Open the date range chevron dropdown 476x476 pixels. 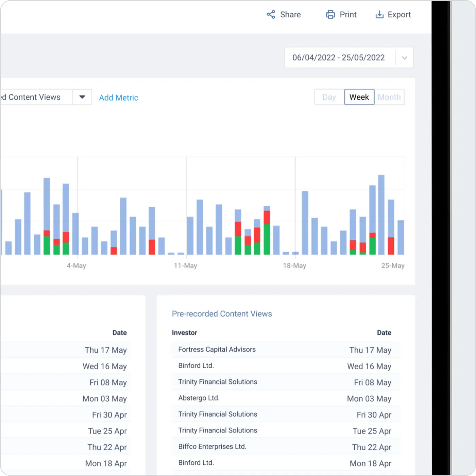(404, 58)
